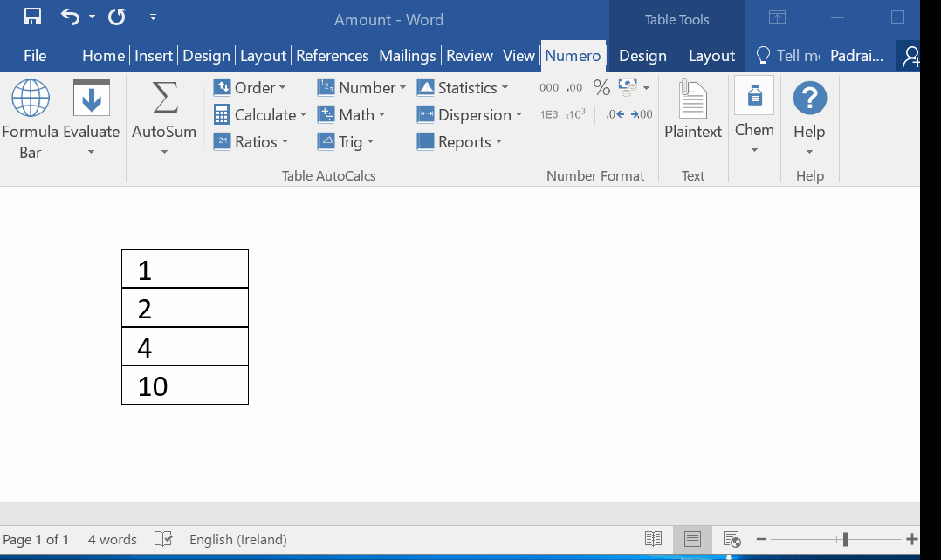941x560 pixels.
Task: Click the zoom slider handle
Action: pyautogui.click(x=845, y=539)
